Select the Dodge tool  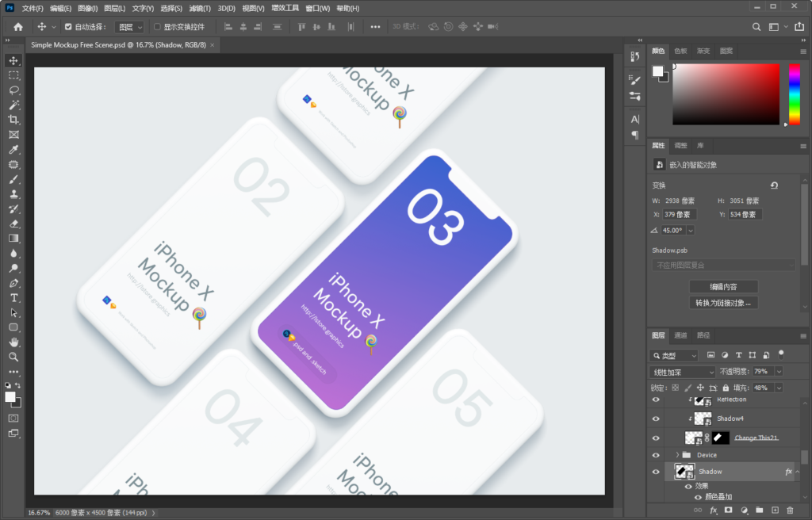(13, 268)
